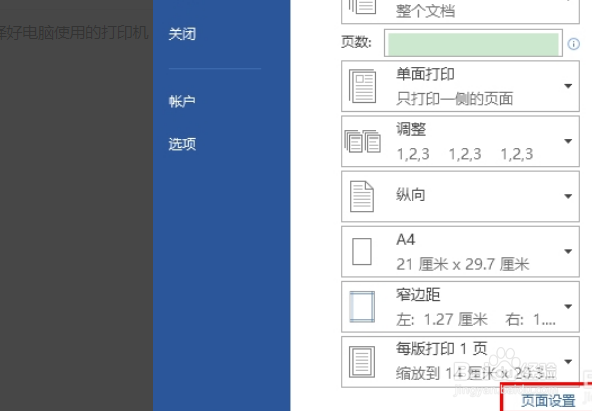Click the collated pages icon
This screenshot has height=411, width=592.
(x=362, y=142)
